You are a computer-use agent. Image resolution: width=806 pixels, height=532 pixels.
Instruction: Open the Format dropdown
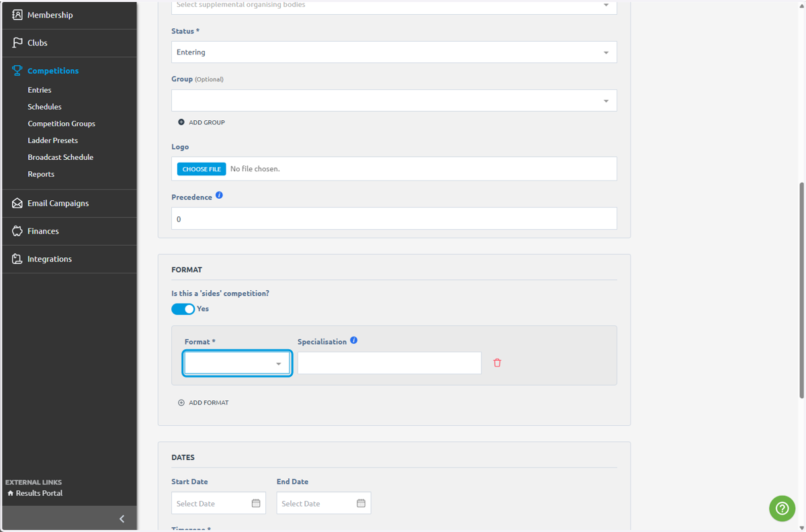pyautogui.click(x=237, y=363)
